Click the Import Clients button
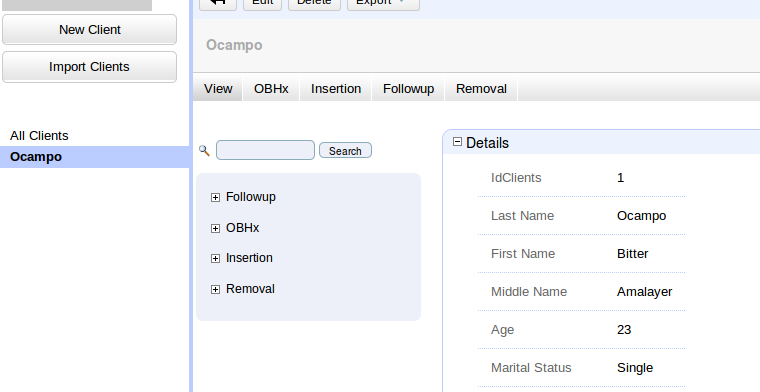Screen dimensions: 760x392 pyautogui.click(x=90, y=67)
